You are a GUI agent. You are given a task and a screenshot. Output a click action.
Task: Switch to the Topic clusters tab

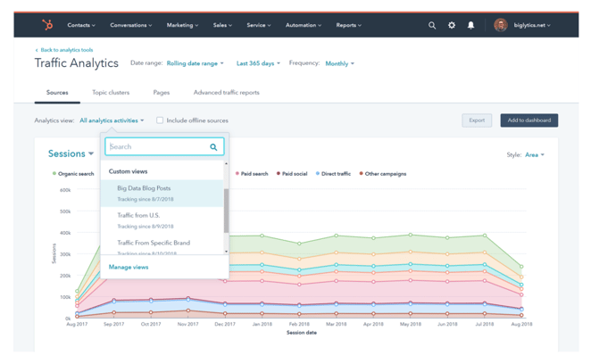coord(111,93)
